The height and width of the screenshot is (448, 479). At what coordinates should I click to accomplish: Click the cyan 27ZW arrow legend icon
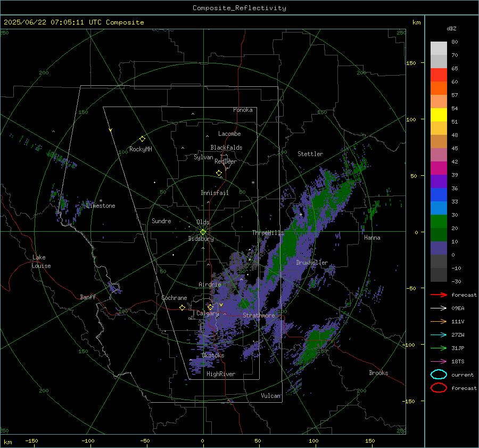[x=439, y=335]
